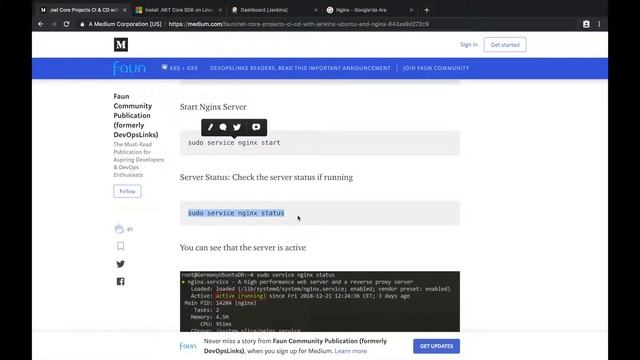The height and width of the screenshot is (360, 640).
Task: Open Chrome three-dot menu
Action: click(599, 24)
